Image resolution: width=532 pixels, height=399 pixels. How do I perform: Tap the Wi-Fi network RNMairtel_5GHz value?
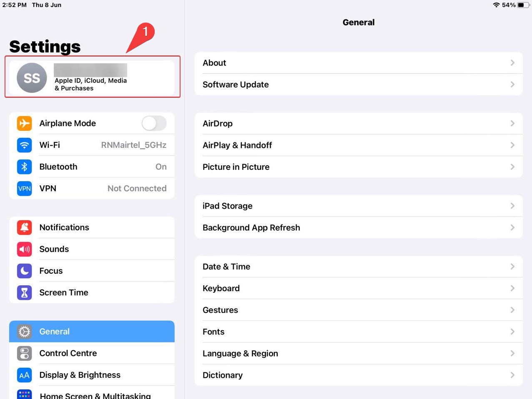[x=134, y=145]
